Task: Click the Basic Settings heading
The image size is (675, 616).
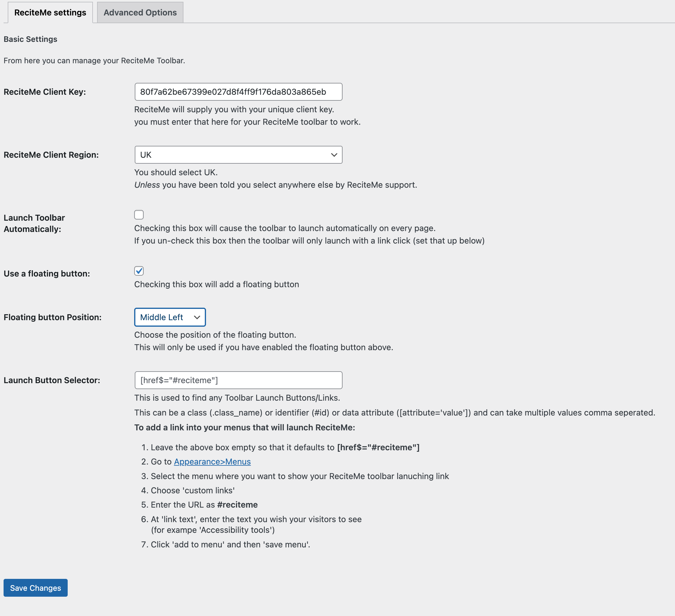Action: [31, 39]
